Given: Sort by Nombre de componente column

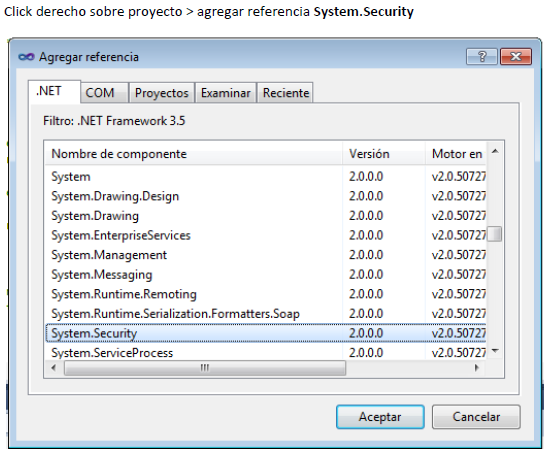Looking at the screenshot, I should [x=193, y=154].
